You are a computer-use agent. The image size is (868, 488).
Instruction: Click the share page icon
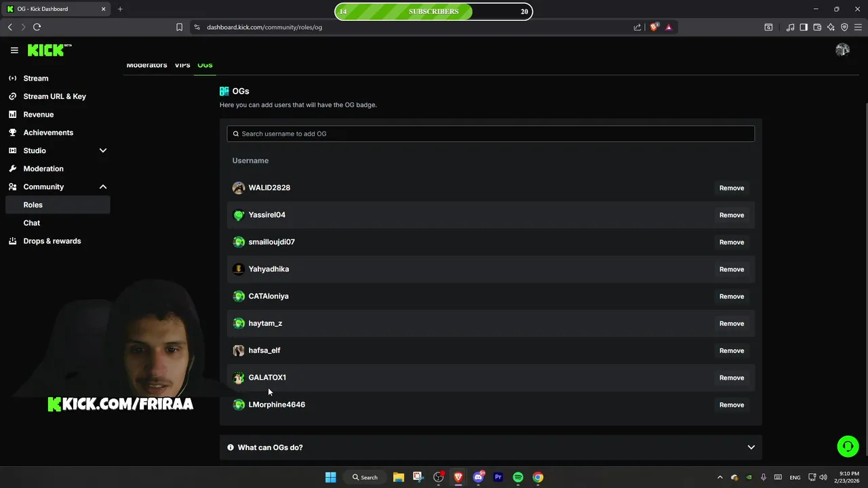click(637, 27)
